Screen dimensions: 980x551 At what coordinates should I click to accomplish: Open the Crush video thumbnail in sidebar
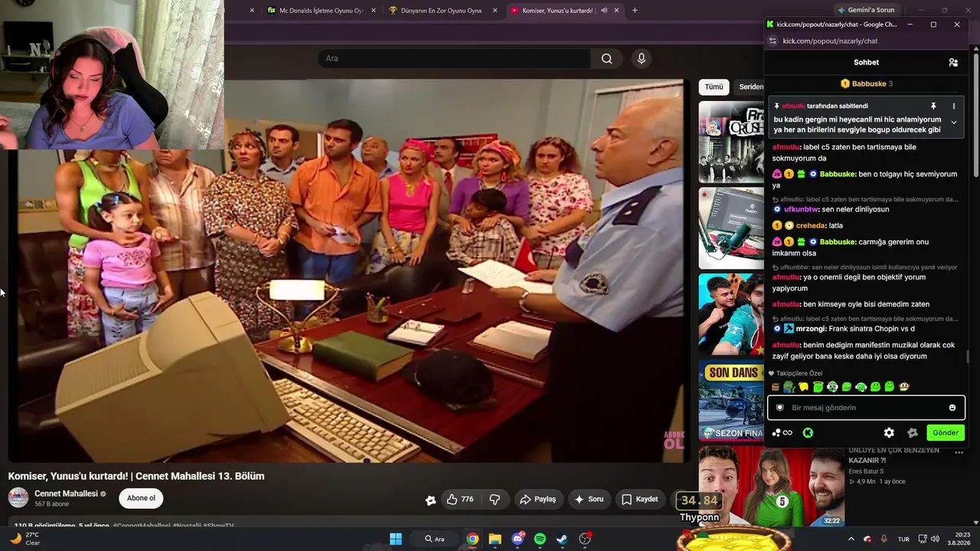point(731,142)
